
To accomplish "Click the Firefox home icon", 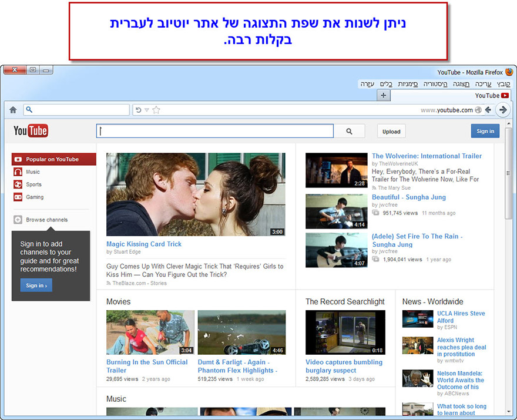I will point(13,109).
